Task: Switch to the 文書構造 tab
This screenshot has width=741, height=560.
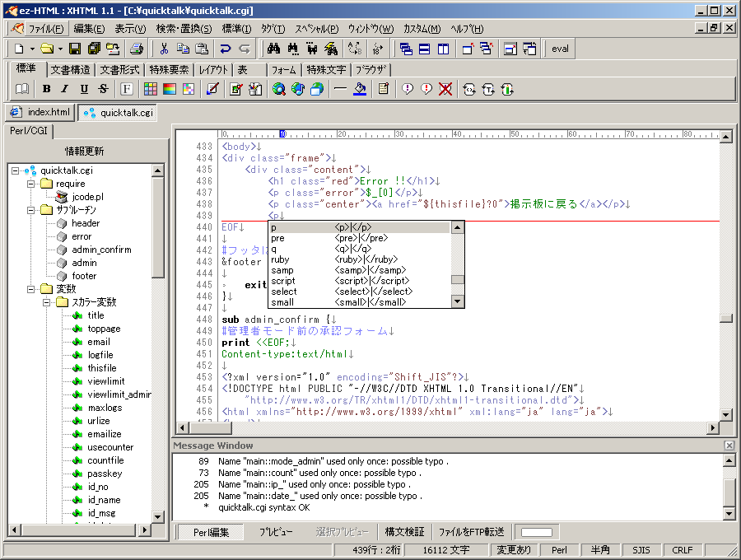Action: [71, 70]
